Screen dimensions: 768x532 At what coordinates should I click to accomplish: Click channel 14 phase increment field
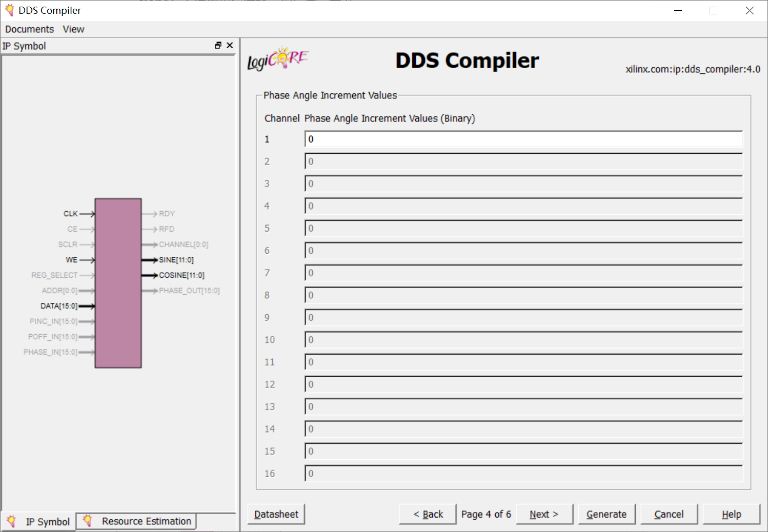tap(523, 429)
